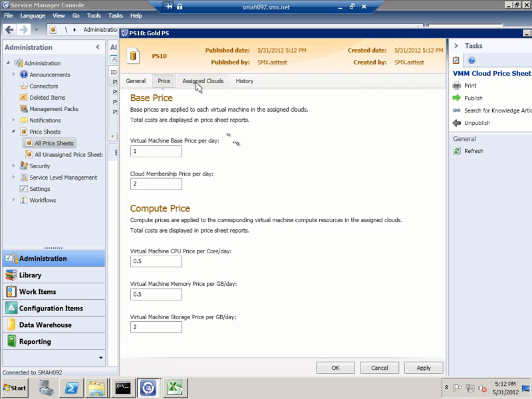Image resolution: width=532 pixels, height=399 pixels.
Task: Expand the Workflows tree node
Action: click(13, 200)
